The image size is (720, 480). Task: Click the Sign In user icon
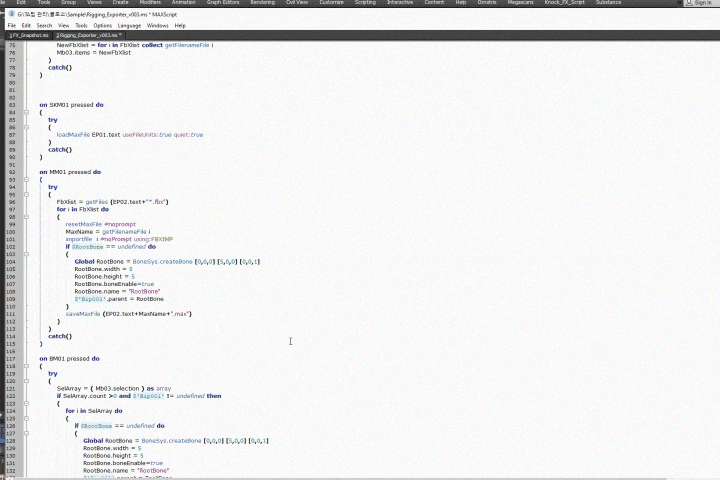689,2
